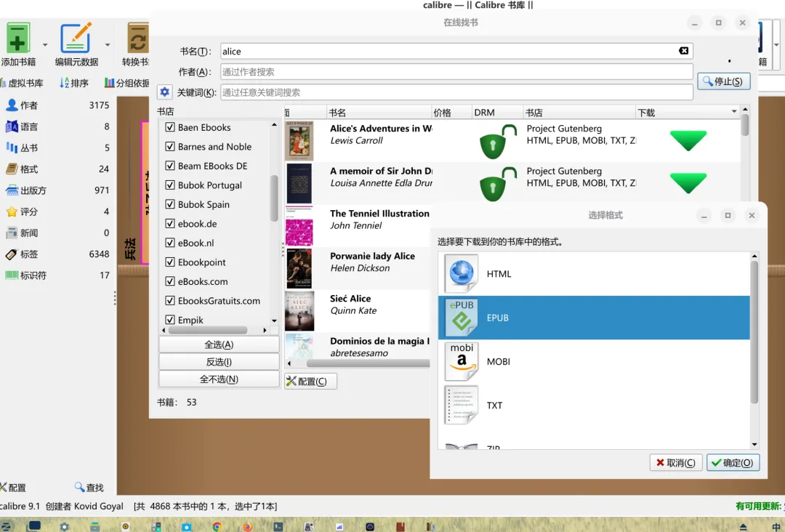Click the Convert books icon in main toolbar

(x=137, y=38)
